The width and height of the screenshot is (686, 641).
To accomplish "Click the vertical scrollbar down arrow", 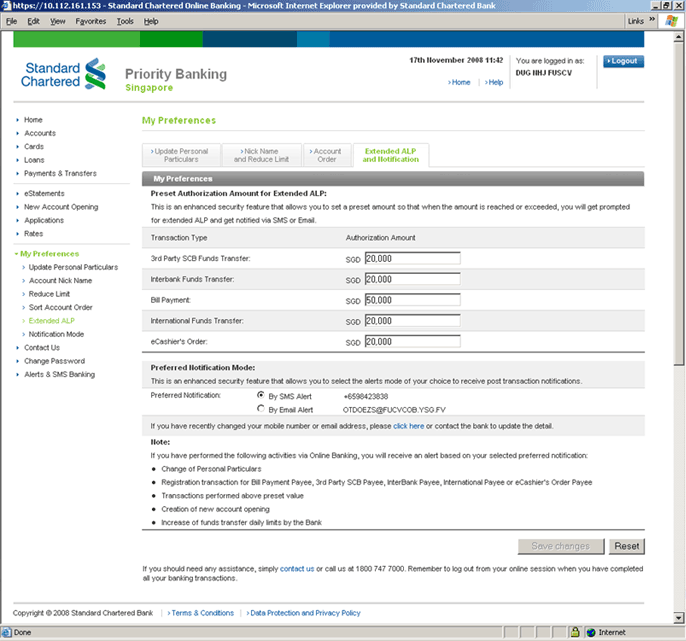I will pos(679,618).
